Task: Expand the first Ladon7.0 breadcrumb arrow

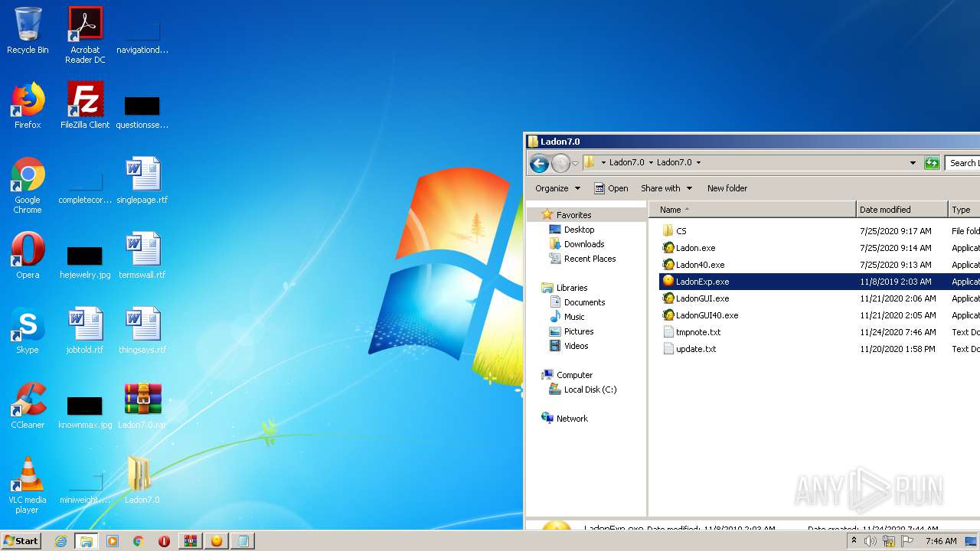Action: (x=652, y=162)
